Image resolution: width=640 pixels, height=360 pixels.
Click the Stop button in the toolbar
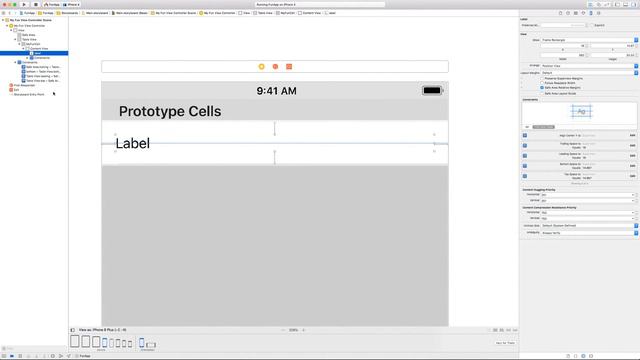[x=36, y=4]
